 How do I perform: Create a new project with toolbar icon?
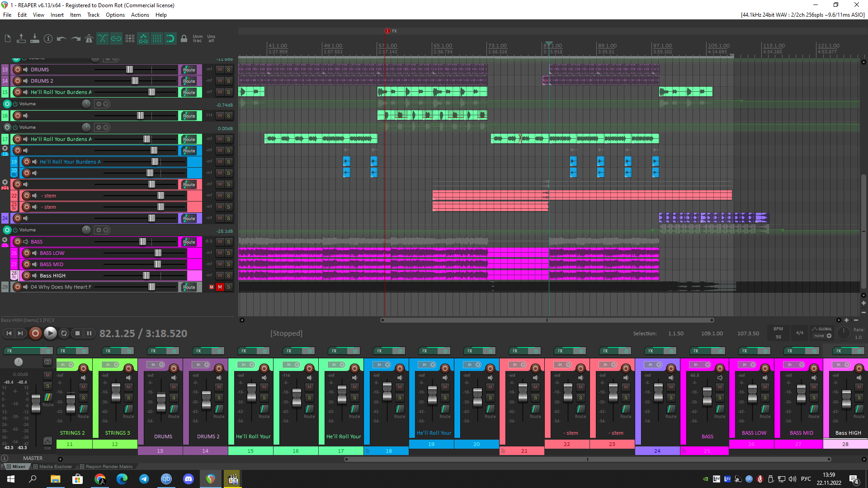tap(8, 39)
